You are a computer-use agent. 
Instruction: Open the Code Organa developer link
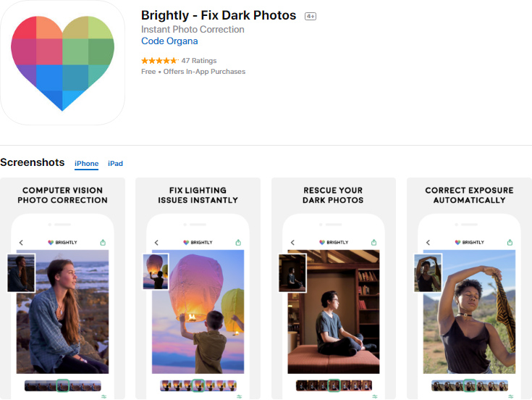(x=169, y=41)
